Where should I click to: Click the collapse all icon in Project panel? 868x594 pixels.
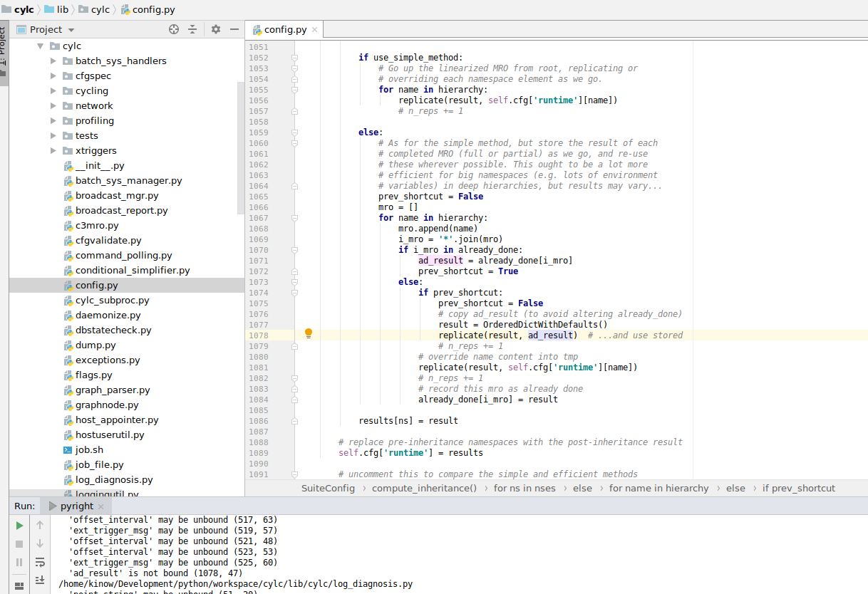(x=192, y=29)
